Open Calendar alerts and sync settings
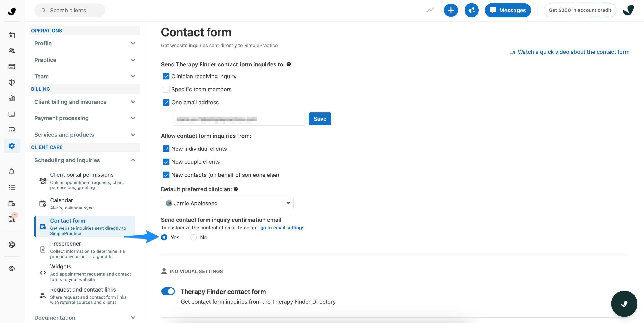644x323 pixels. pyautogui.click(x=85, y=204)
